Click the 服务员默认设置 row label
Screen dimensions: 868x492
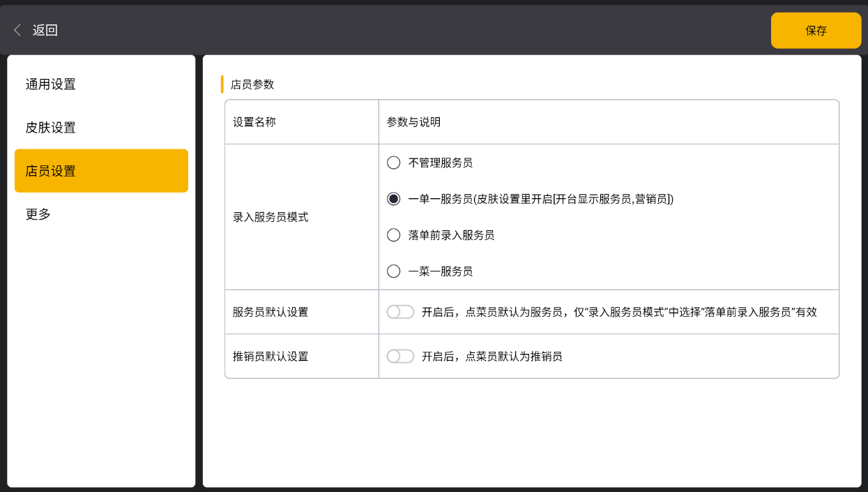271,312
